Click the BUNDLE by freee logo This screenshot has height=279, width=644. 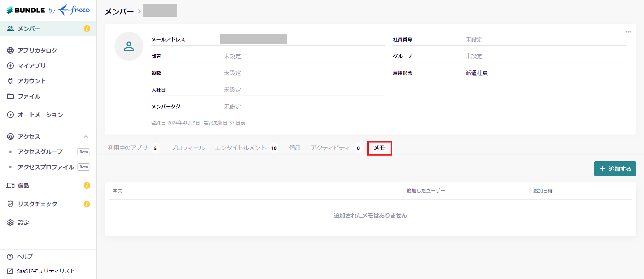(x=48, y=10)
